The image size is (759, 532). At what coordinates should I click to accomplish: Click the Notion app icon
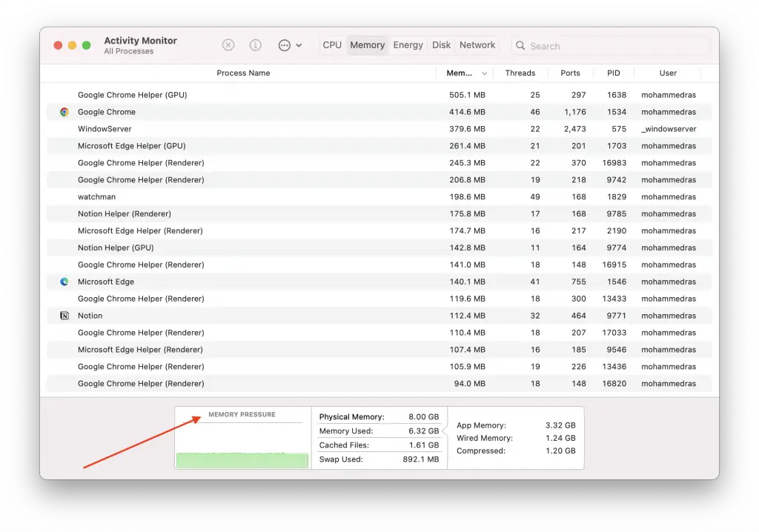(64, 316)
